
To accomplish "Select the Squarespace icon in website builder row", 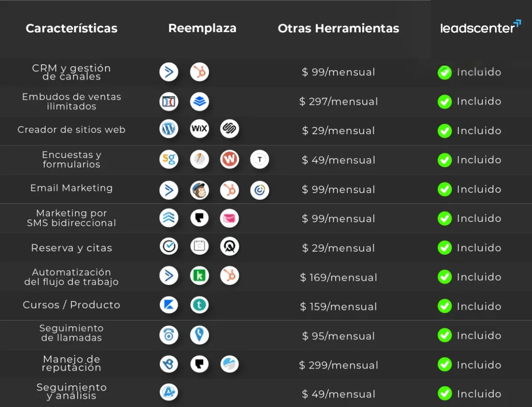I will coord(230,129).
